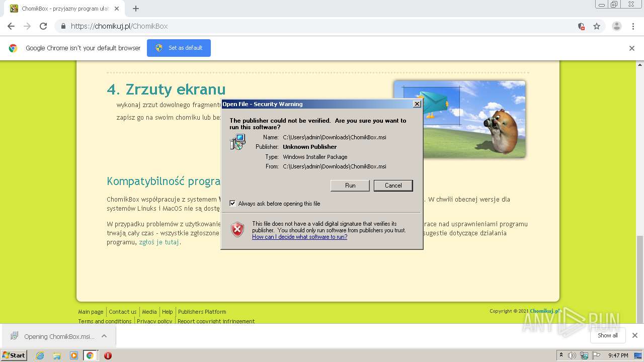Open the Windows Start menu
Viewport: 644px width, 362px height.
[x=14, y=355]
